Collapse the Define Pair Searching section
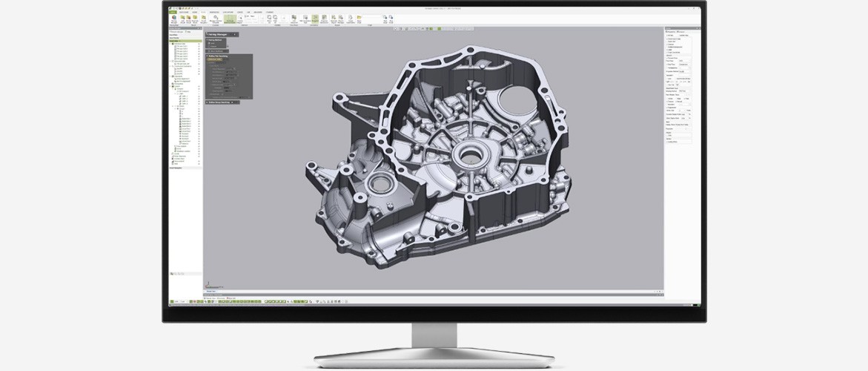The height and width of the screenshot is (371, 868). (x=208, y=56)
